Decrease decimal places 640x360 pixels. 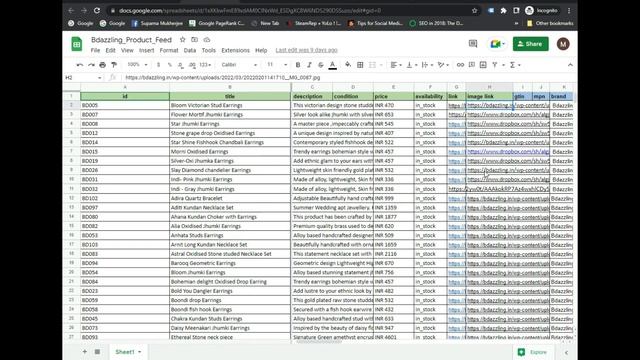click(180, 65)
